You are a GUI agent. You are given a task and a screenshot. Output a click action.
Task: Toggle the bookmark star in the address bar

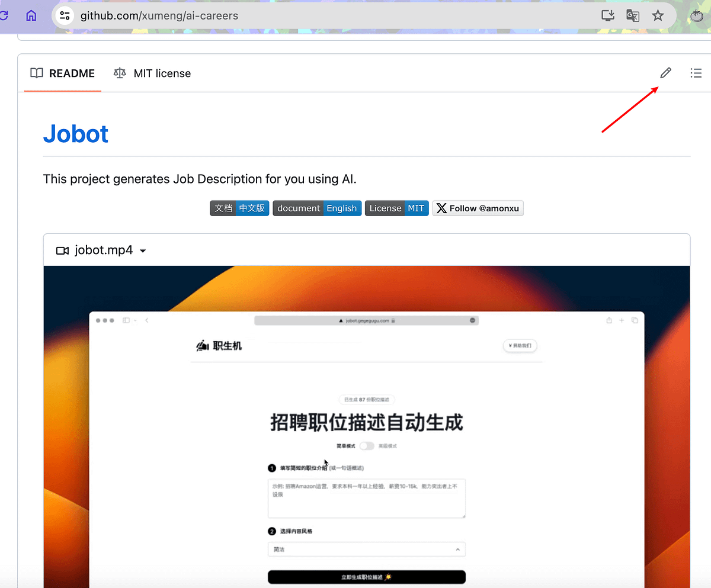coord(658,16)
